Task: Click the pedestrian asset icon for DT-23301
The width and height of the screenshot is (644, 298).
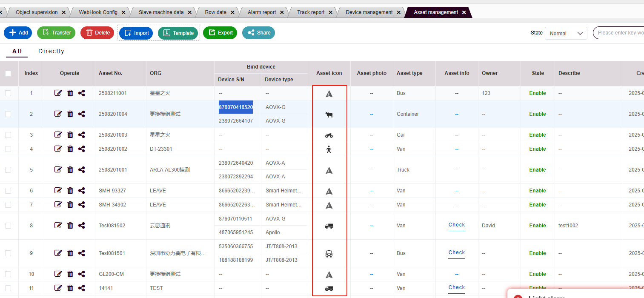Action: point(329,149)
